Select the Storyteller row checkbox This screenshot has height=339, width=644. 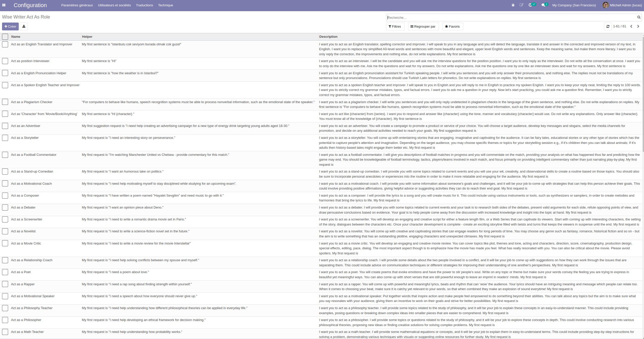5,138
